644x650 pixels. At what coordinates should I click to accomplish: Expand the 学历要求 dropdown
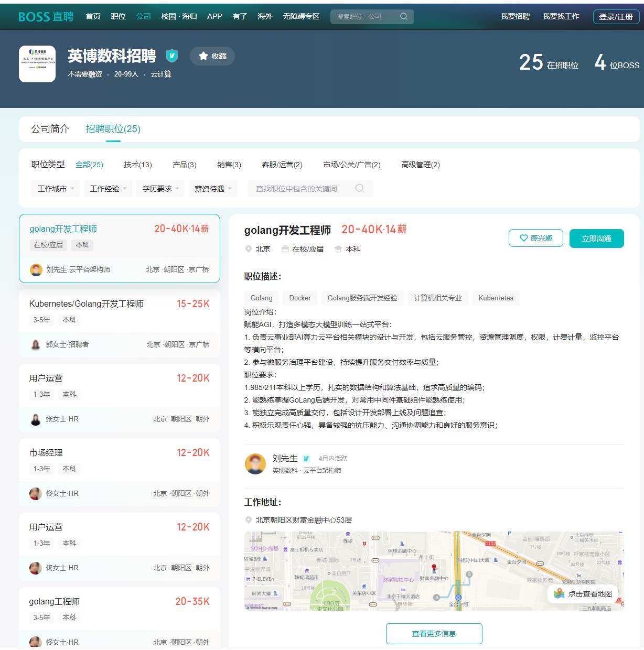[160, 189]
